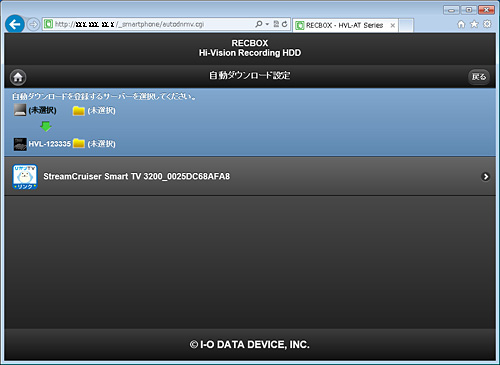The width and height of the screenshot is (500, 365).
Task: Select StreamCruiser Smart TV 3200_0025DC68AFA8 server
Action: (250, 176)
